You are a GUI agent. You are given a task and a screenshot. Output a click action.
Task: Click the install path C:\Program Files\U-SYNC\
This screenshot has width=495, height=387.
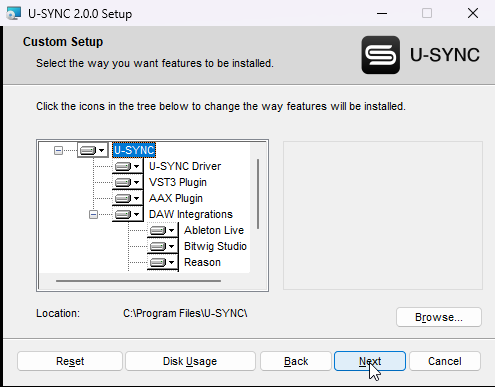185,313
